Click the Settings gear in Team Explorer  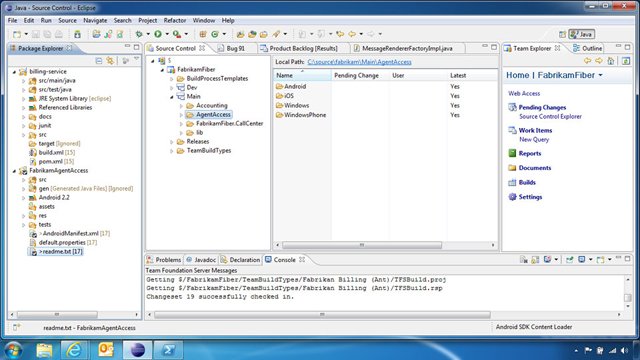[512, 197]
